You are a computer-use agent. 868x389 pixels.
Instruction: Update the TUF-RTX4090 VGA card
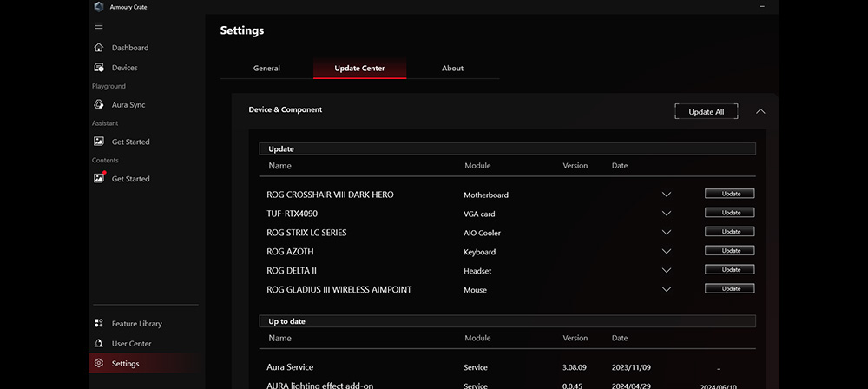coord(730,212)
